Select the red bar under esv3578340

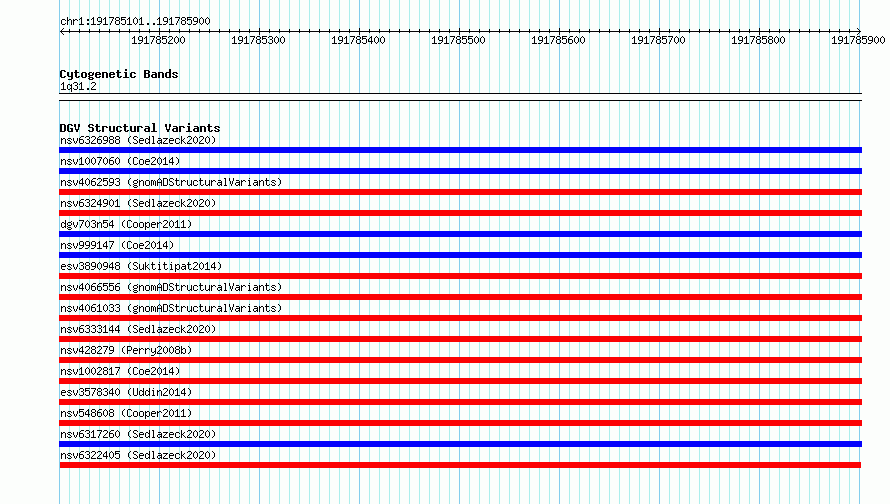[460, 402]
